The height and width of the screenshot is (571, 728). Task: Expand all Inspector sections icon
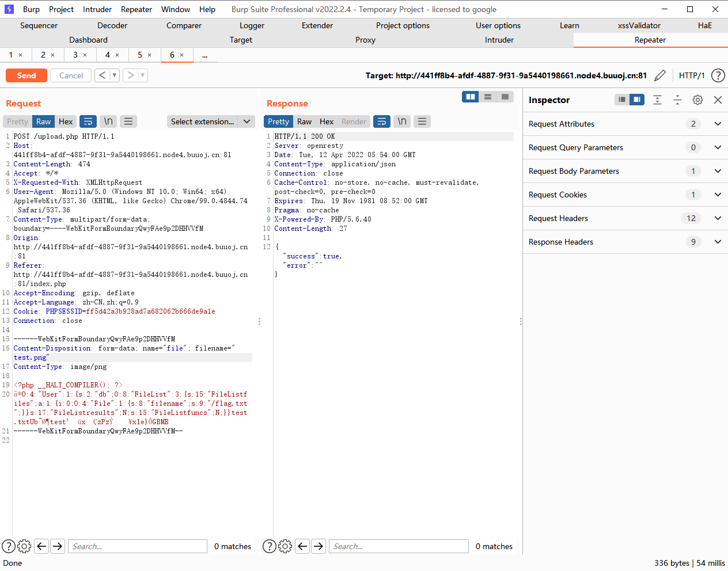coord(657,100)
